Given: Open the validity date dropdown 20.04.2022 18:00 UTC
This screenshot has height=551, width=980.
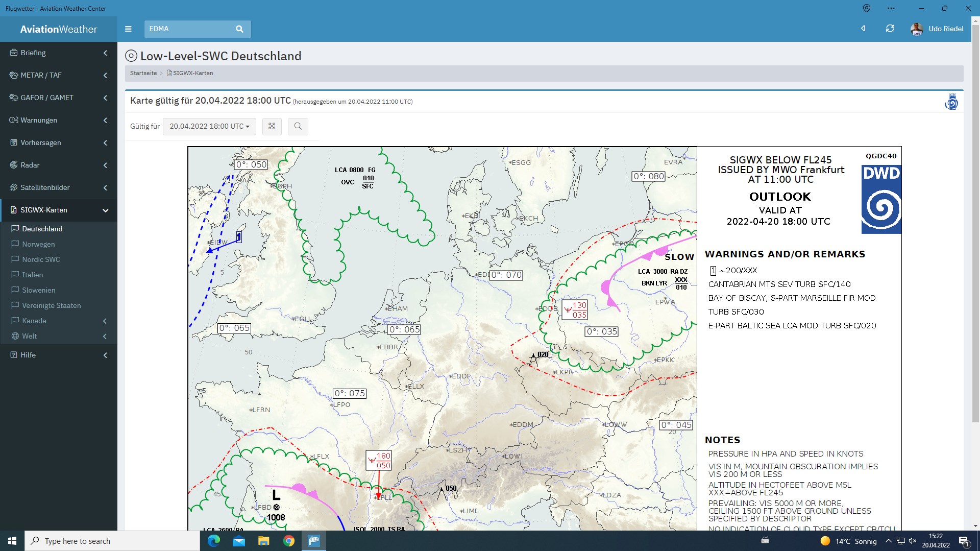Looking at the screenshot, I should [x=209, y=126].
